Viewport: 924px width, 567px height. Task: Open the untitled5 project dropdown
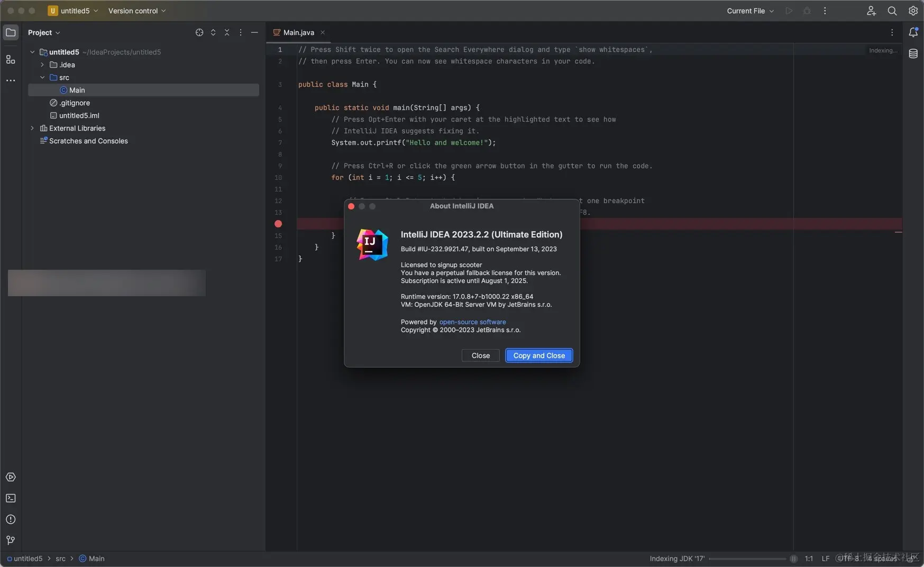tap(73, 11)
